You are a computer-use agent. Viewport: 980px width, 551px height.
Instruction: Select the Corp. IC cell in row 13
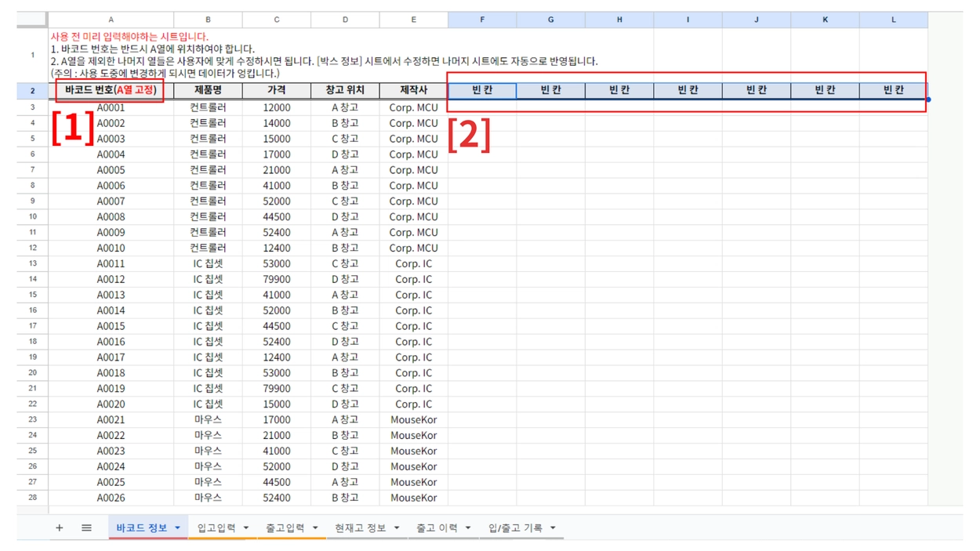(413, 263)
